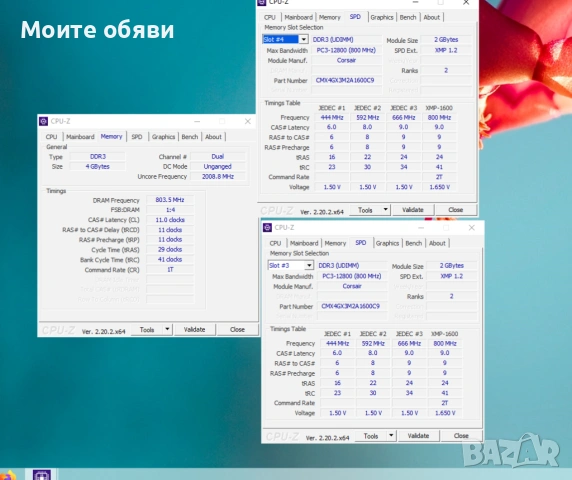This screenshot has width=572, height=480.
Task: Open Bench tab in Slot #3 window
Action: pyautogui.click(x=413, y=243)
